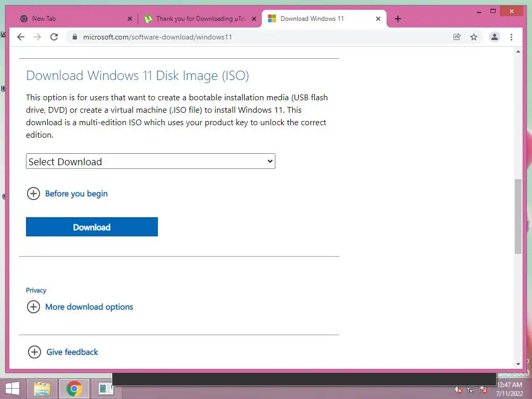Open Chrome's three-dot menu
This screenshot has width=532, height=399.
pyautogui.click(x=511, y=37)
